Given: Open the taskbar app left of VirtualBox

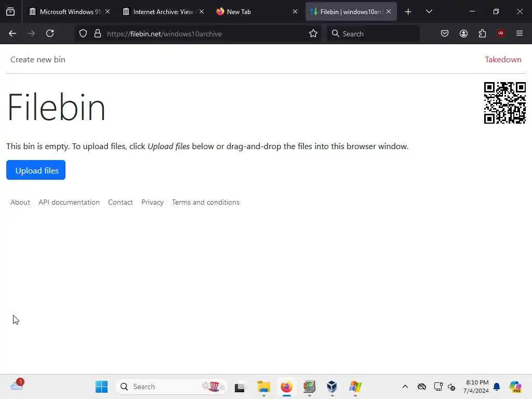Looking at the screenshot, I should coord(310,387).
